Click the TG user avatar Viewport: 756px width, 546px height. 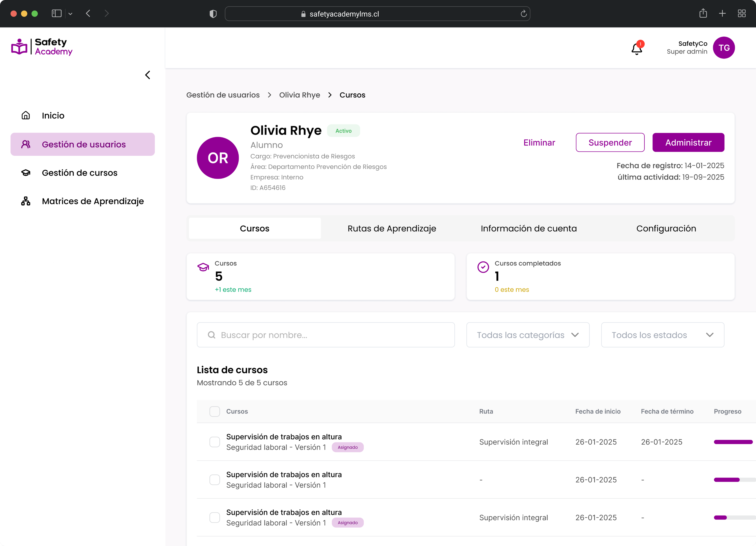(723, 48)
